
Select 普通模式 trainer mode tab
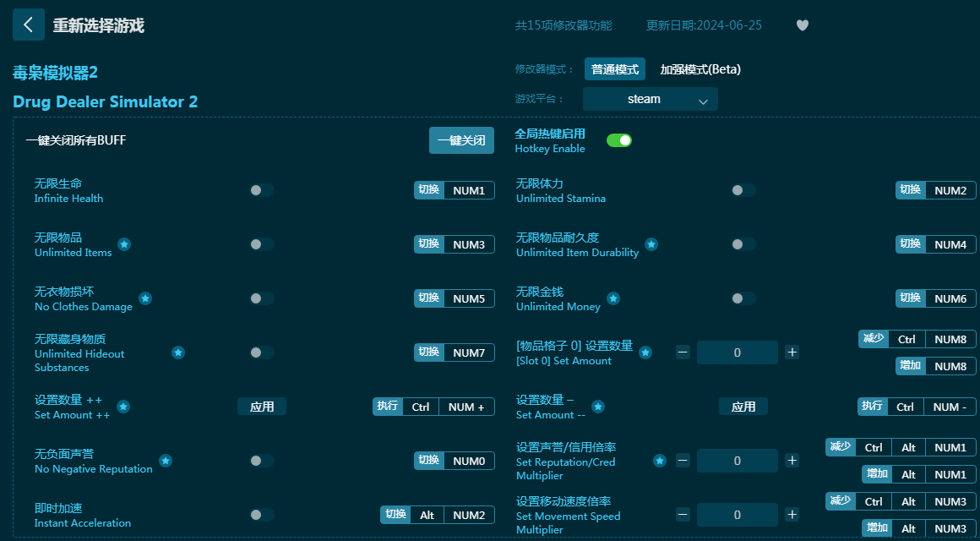[615, 69]
